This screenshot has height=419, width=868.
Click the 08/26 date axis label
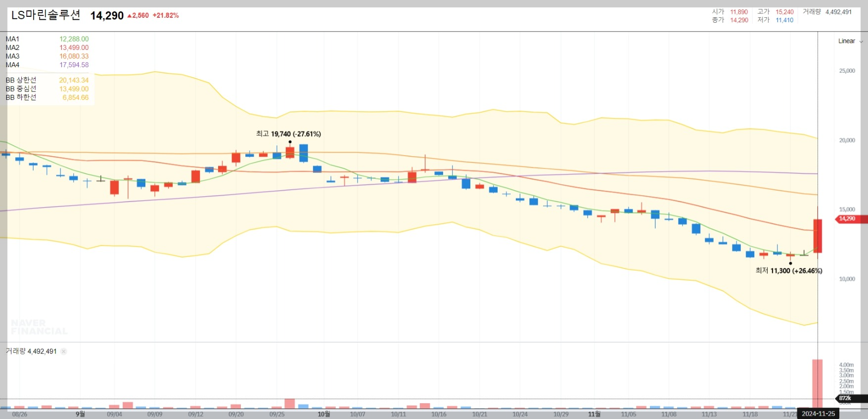(x=20, y=414)
